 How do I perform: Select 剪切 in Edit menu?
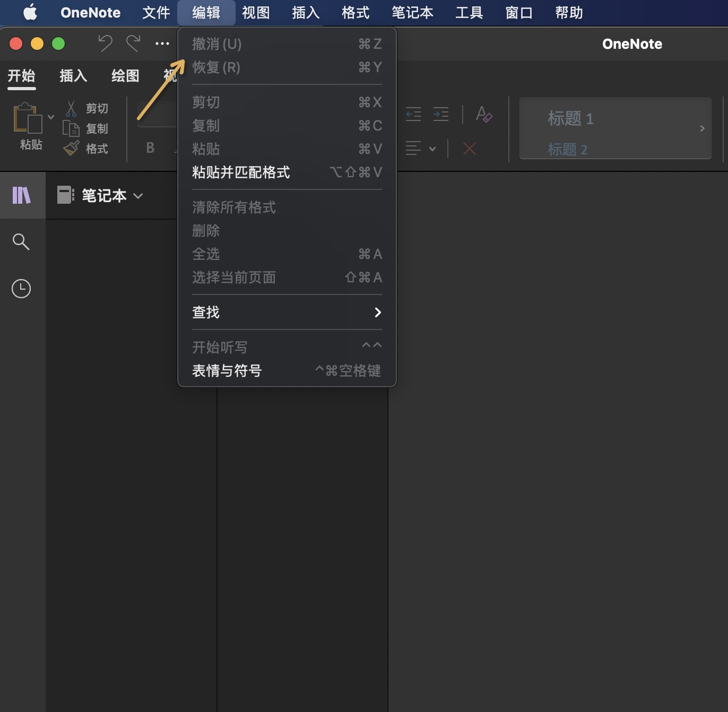[287, 102]
